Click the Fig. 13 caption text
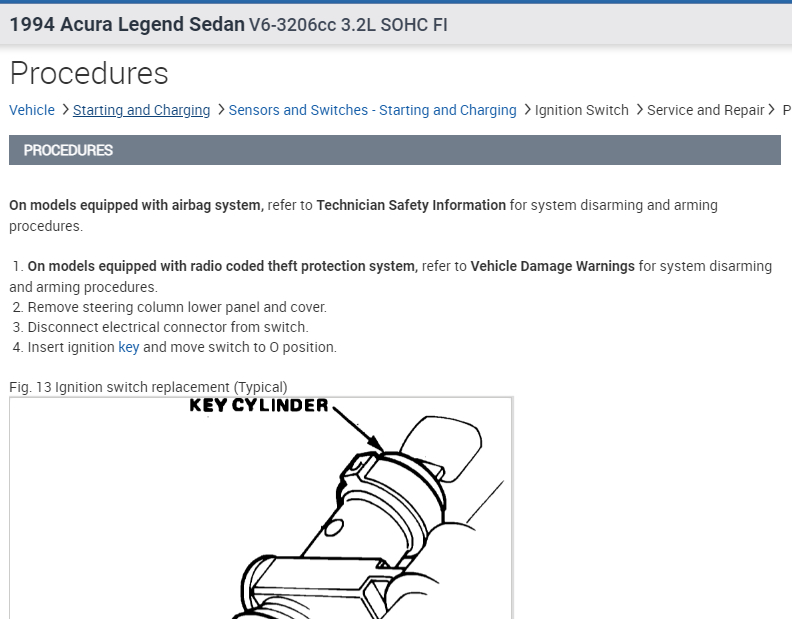 pos(148,388)
